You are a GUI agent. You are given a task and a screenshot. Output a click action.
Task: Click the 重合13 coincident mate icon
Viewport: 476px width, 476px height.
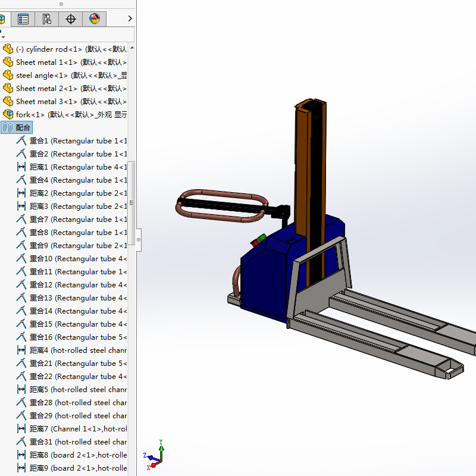click(x=21, y=297)
